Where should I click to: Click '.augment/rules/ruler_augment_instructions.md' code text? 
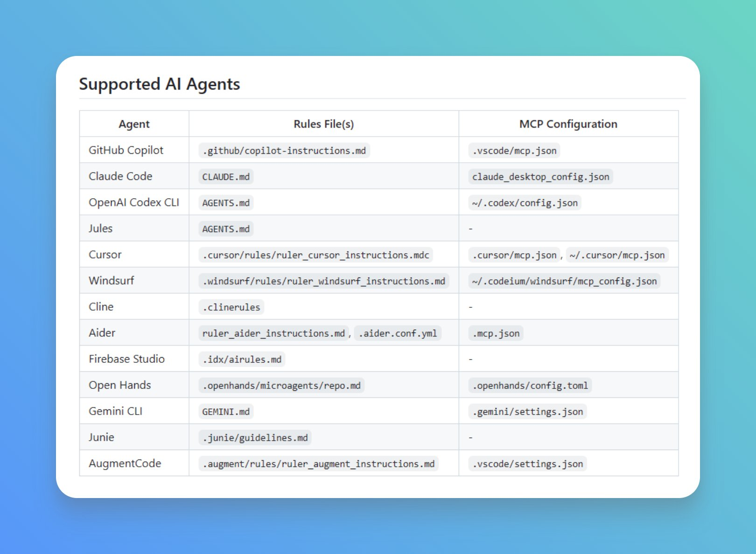319,464
